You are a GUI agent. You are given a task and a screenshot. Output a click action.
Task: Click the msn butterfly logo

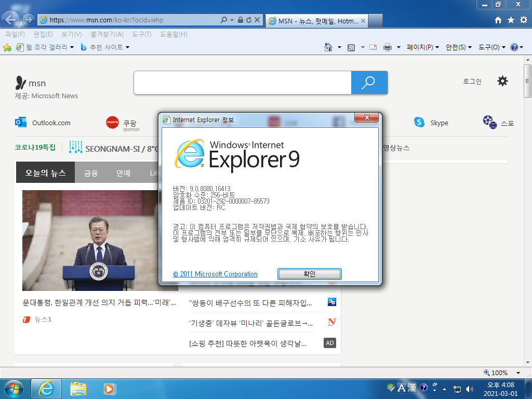(x=21, y=83)
